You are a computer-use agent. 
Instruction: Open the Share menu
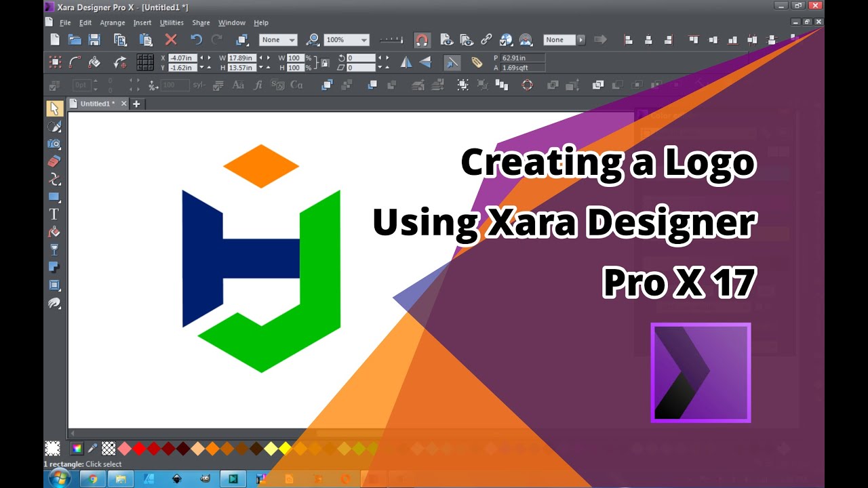[x=201, y=22]
